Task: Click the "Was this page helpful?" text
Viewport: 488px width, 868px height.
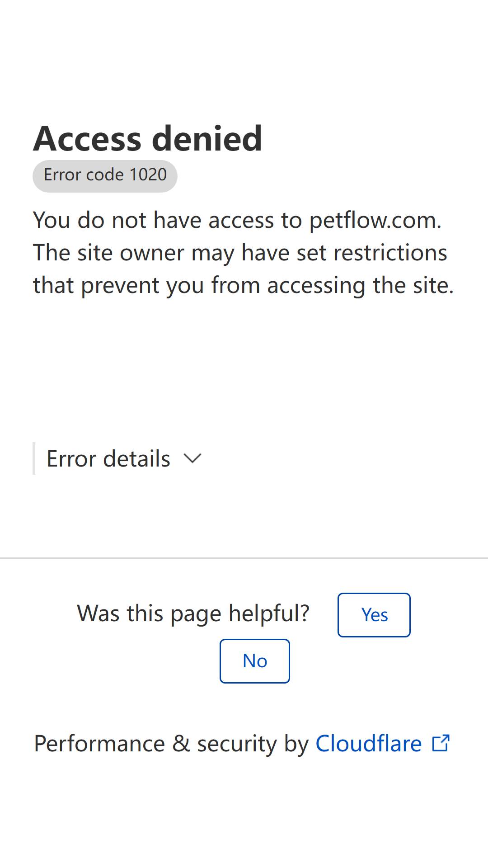Action: (193, 613)
